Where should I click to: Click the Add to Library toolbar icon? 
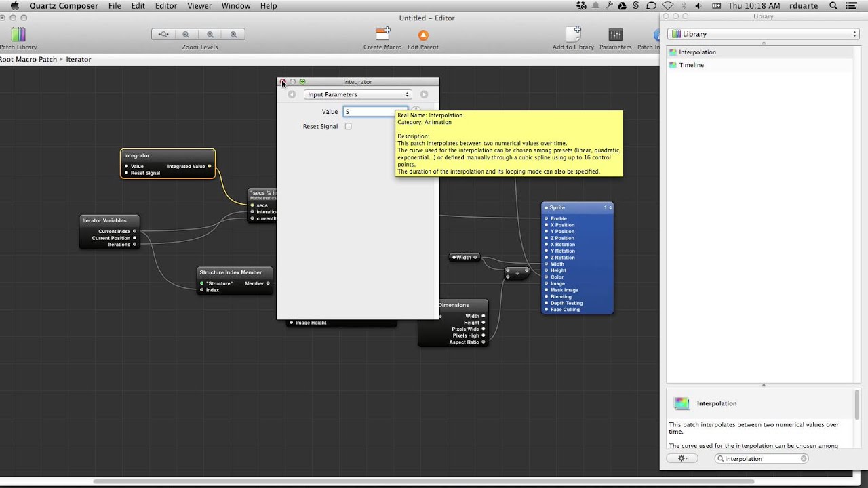pos(574,34)
